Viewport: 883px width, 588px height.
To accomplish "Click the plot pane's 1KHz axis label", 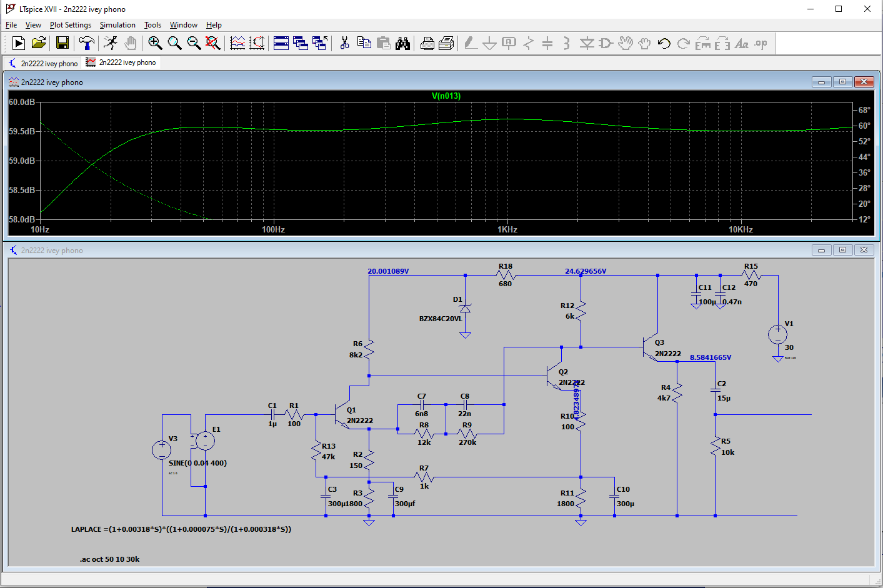I will 507,229.
